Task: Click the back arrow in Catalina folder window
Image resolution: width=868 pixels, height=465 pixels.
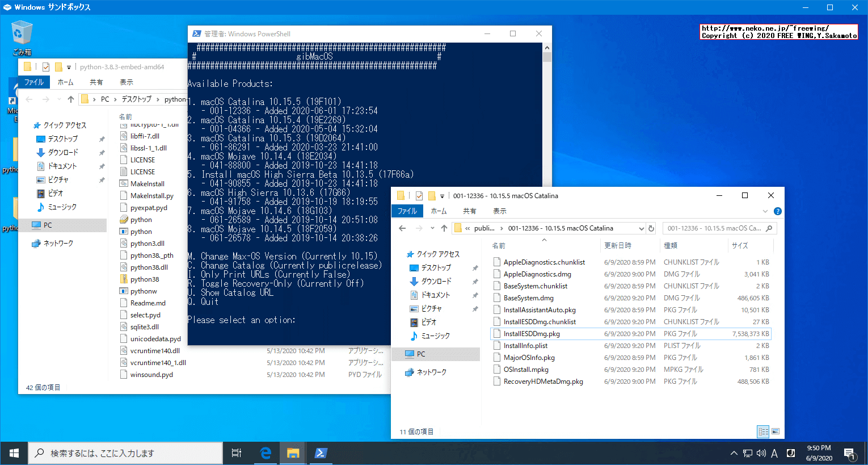Action: (x=402, y=228)
